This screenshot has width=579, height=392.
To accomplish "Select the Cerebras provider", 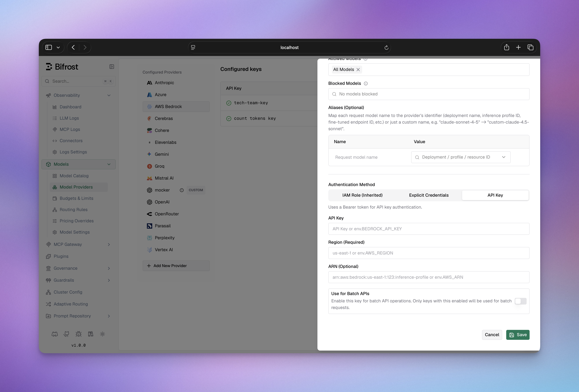I will pos(176,118).
